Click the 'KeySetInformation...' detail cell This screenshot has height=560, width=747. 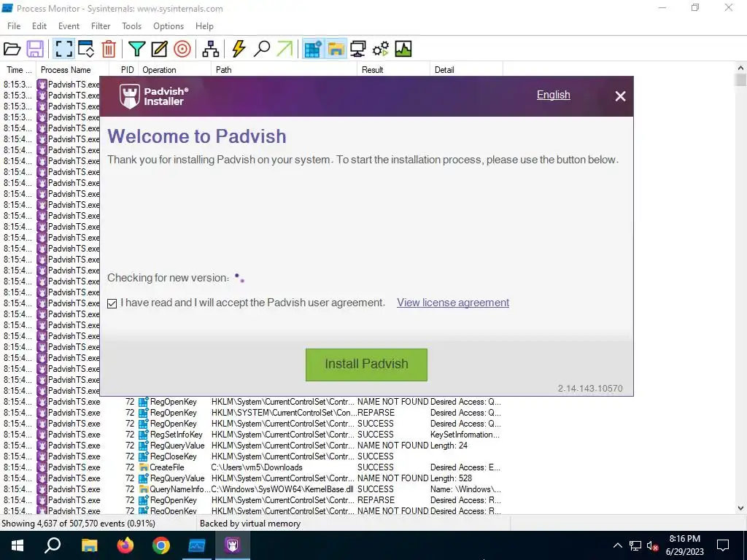pos(465,435)
